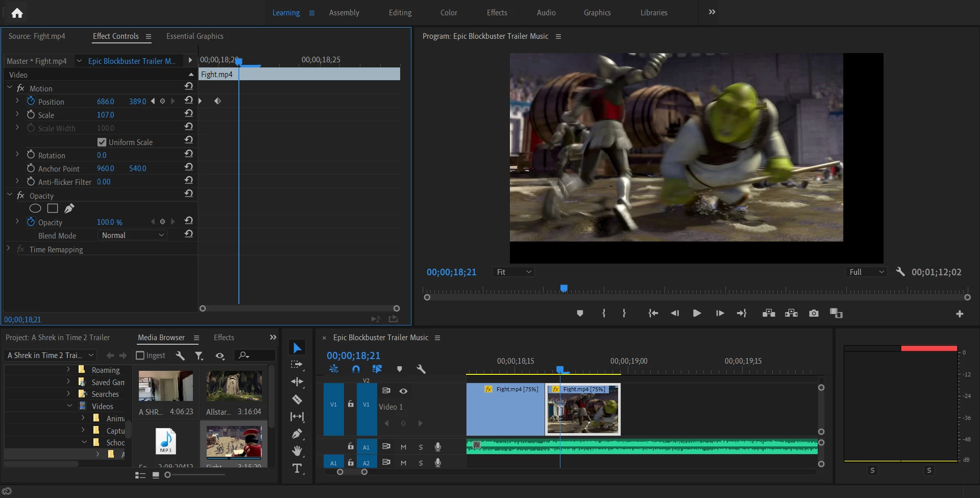Create an ellipse mask under Opacity
The width and height of the screenshot is (980, 498).
tap(35, 208)
